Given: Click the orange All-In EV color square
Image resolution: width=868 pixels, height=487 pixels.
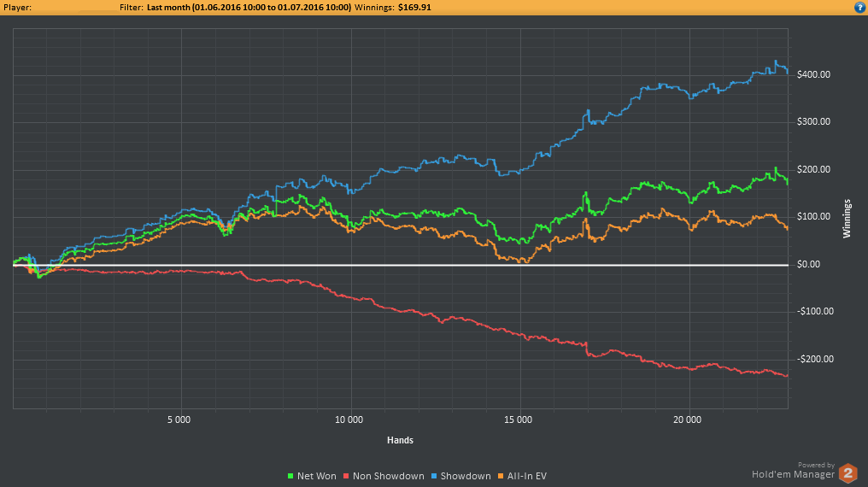Looking at the screenshot, I should coord(501,476).
